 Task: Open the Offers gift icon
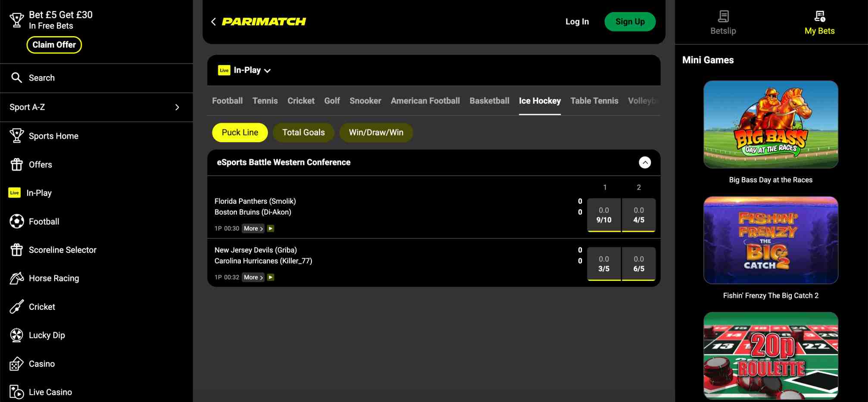pos(16,164)
